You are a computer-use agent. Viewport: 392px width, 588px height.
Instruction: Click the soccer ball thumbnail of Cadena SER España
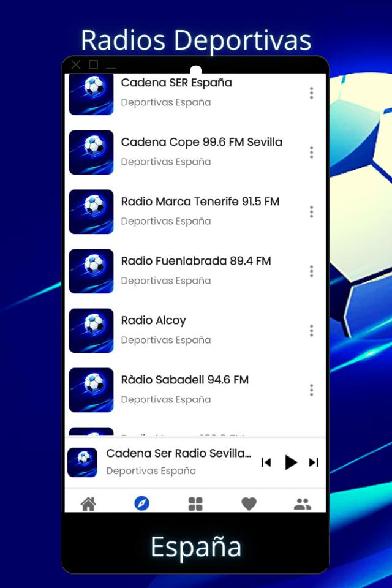pos(91,94)
